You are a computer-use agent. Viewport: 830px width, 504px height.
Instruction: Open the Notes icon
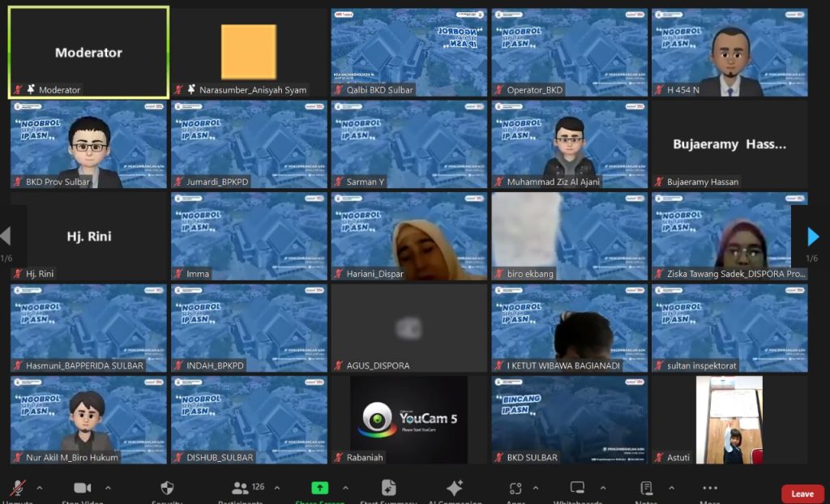646,488
